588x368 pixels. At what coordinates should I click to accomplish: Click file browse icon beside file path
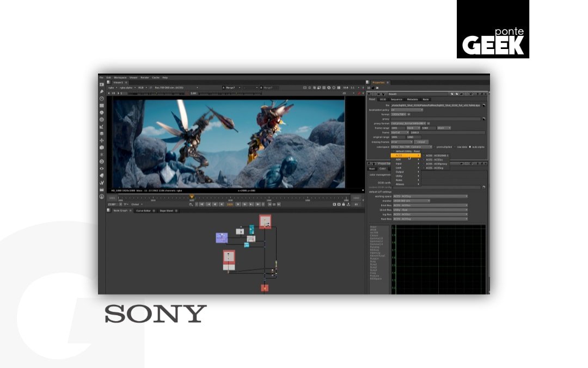pos(484,106)
